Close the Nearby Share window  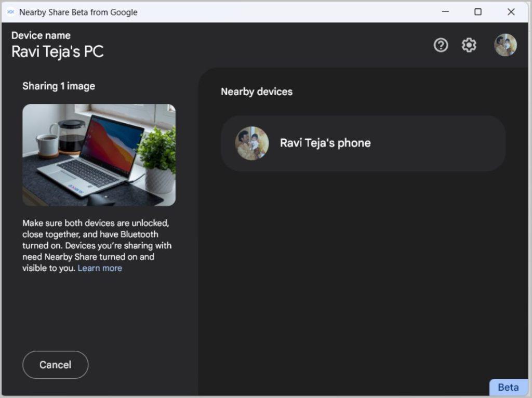pos(511,12)
